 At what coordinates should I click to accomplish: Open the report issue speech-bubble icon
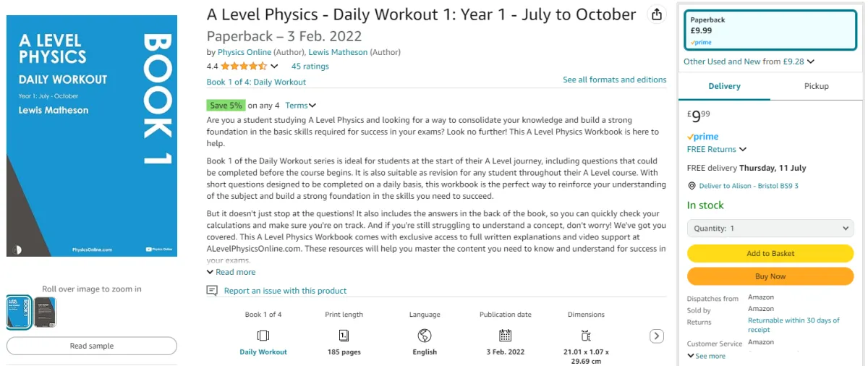[x=212, y=290]
